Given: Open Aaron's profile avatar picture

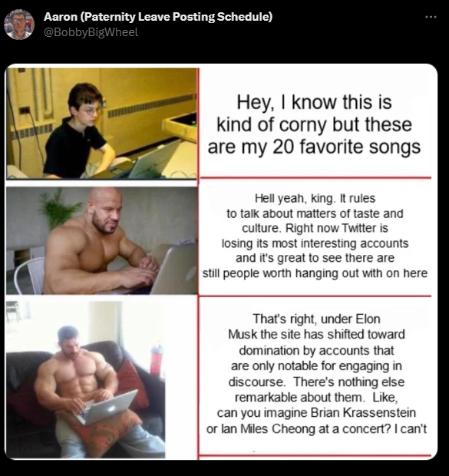Looking at the screenshot, I should tap(19, 25).
